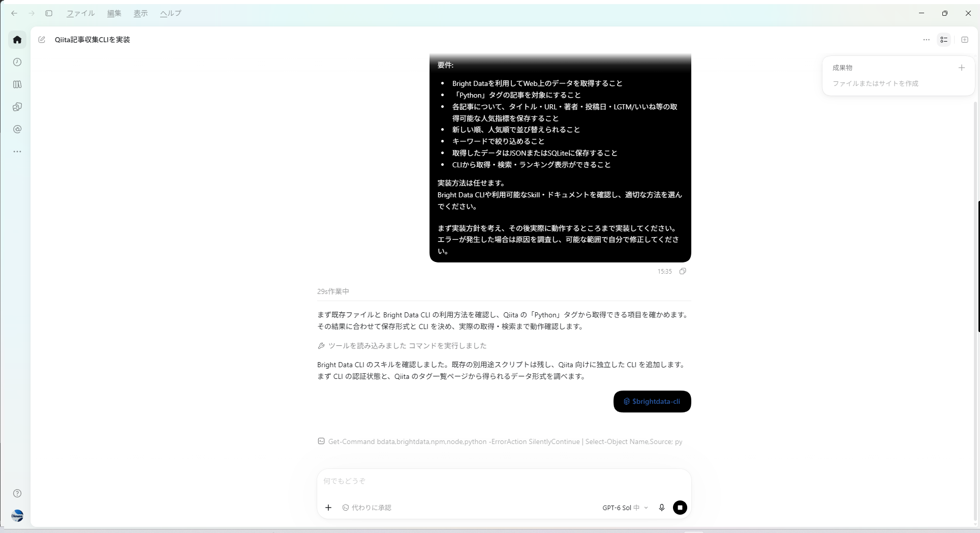Go forward with the forward arrow

[32, 13]
